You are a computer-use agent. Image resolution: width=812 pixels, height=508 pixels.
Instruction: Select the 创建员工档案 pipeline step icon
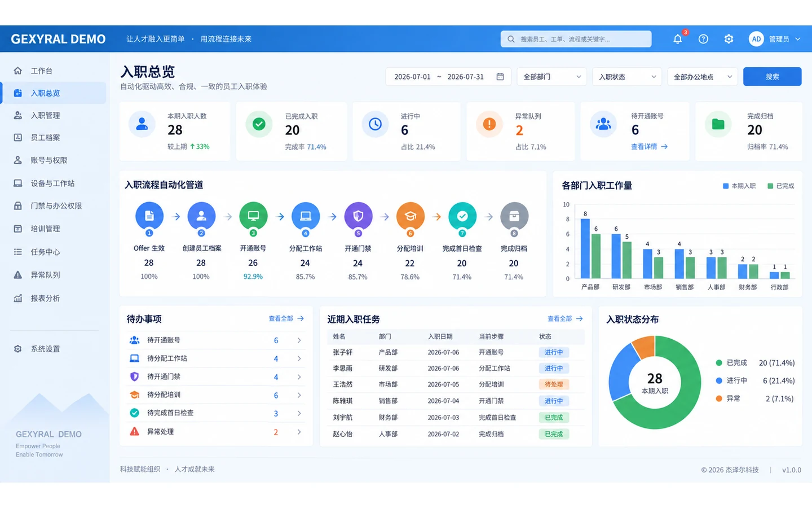[201, 216]
